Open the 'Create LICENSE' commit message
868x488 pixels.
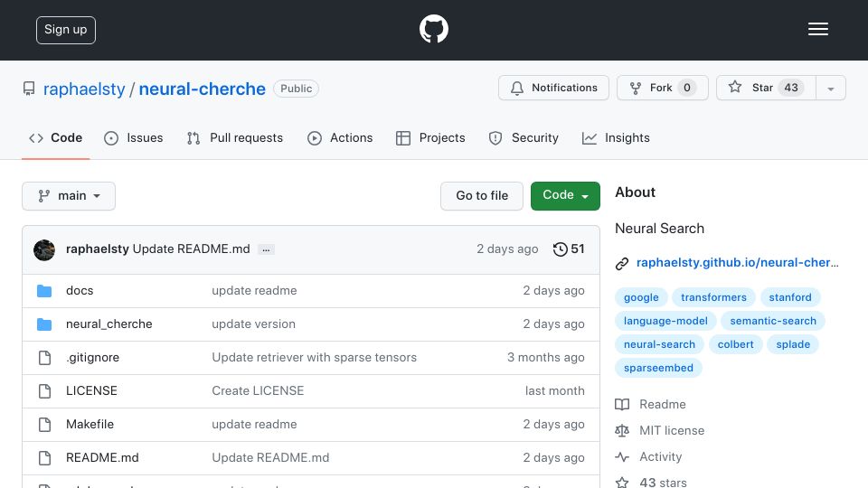click(258, 390)
